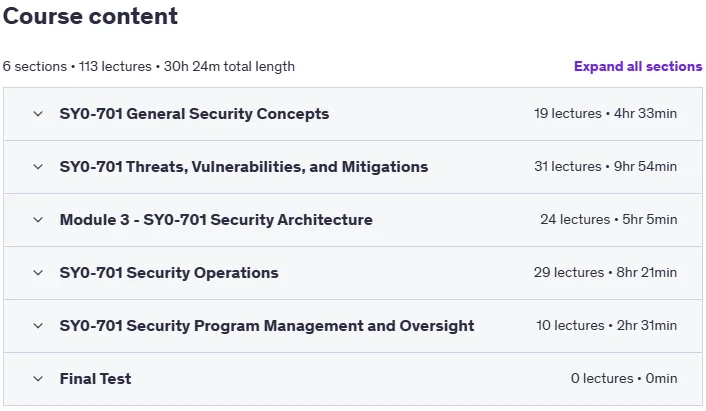Expand all sections link
This screenshot has width=706, height=411.
(638, 66)
